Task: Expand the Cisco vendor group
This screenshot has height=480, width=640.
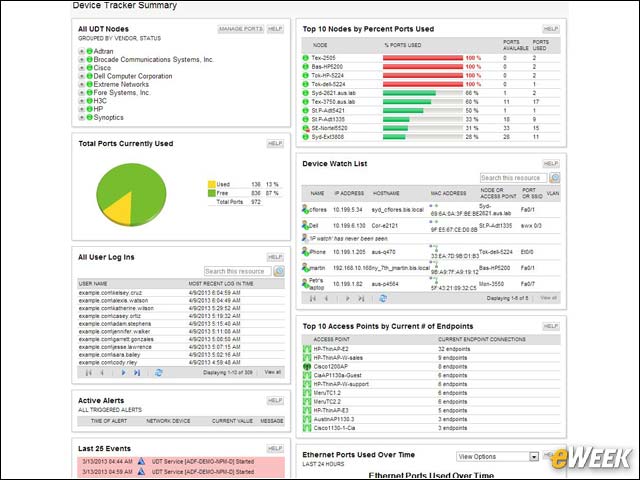Action: click(x=82, y=68)
